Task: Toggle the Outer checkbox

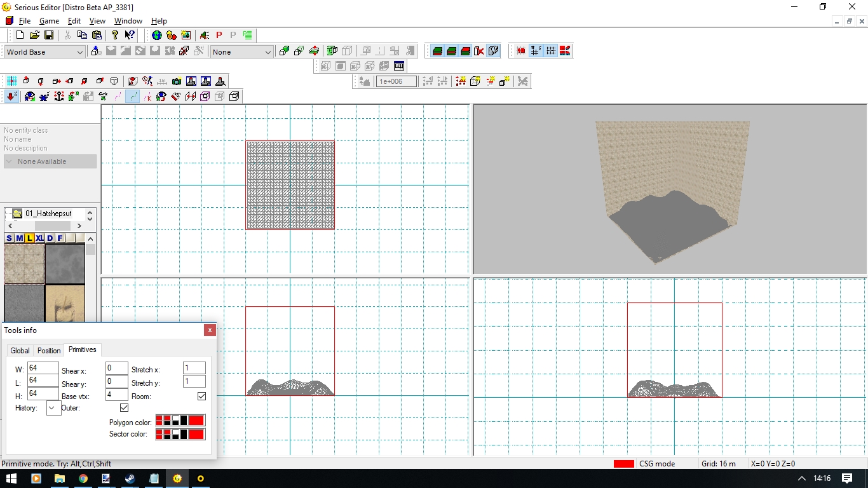Action: tap(124, 408)
